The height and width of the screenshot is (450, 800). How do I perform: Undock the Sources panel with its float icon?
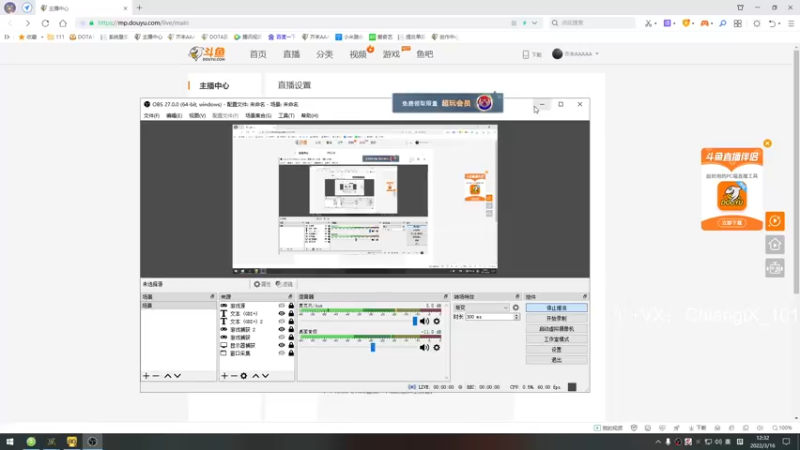290,296
